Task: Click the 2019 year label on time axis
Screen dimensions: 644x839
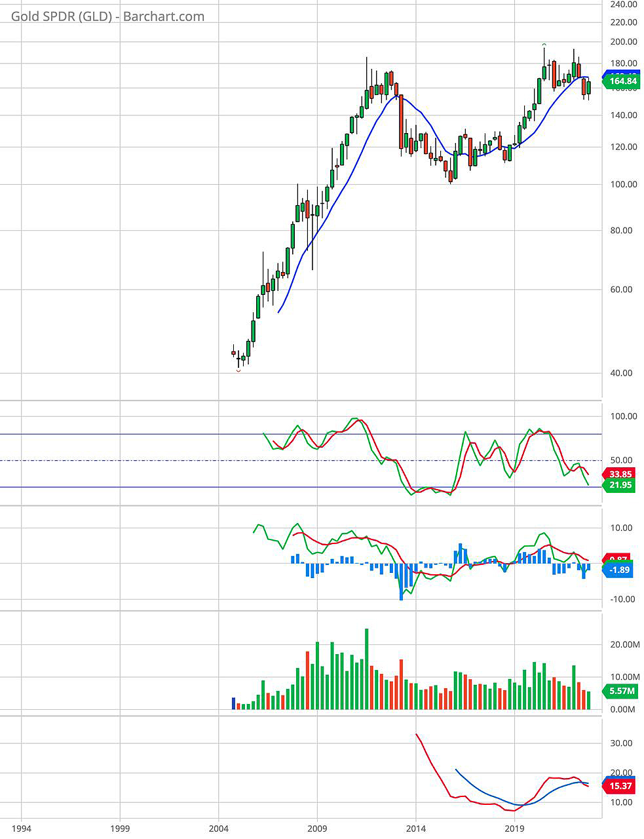Action: (514, 827)
